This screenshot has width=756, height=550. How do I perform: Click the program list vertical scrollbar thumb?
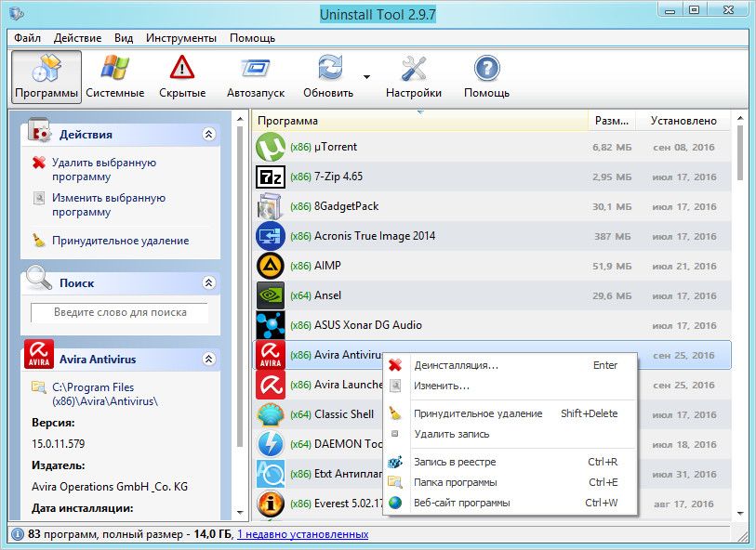(740, 153)
